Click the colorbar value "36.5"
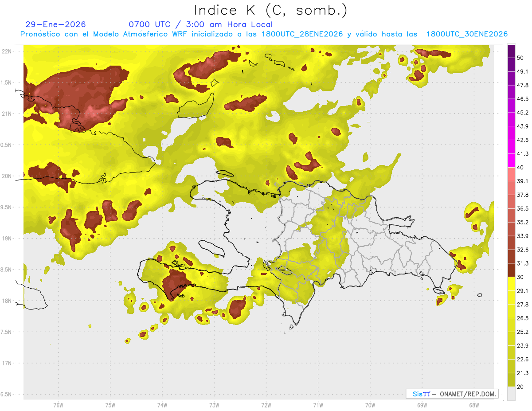Viewport: 532px width, 411px height. coord(523,208)
